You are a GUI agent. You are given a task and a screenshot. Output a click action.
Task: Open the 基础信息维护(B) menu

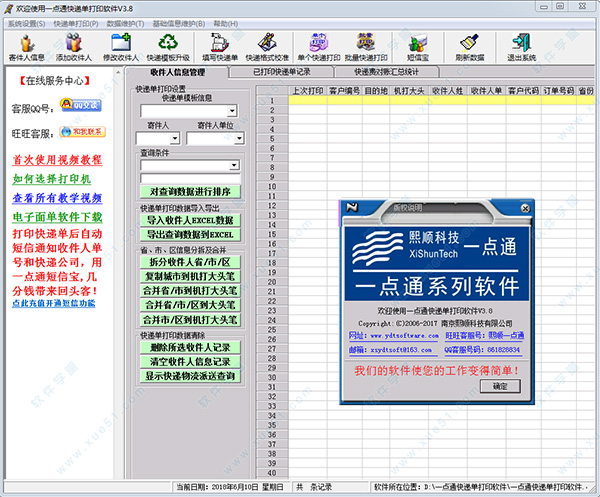click(x=179, y=24)
